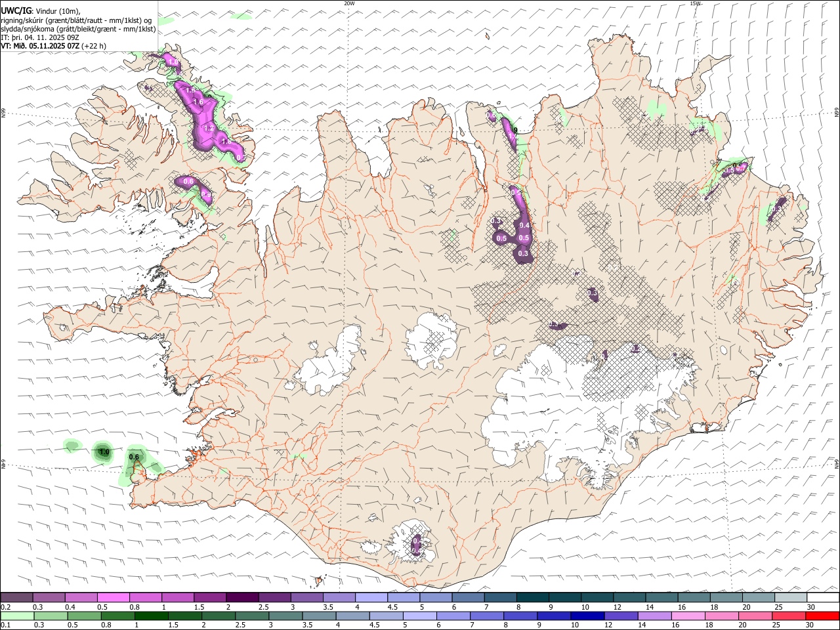Click the 4.5 label in the rain legend row
This screenshot has width=840, height=630.
point(375,625)
